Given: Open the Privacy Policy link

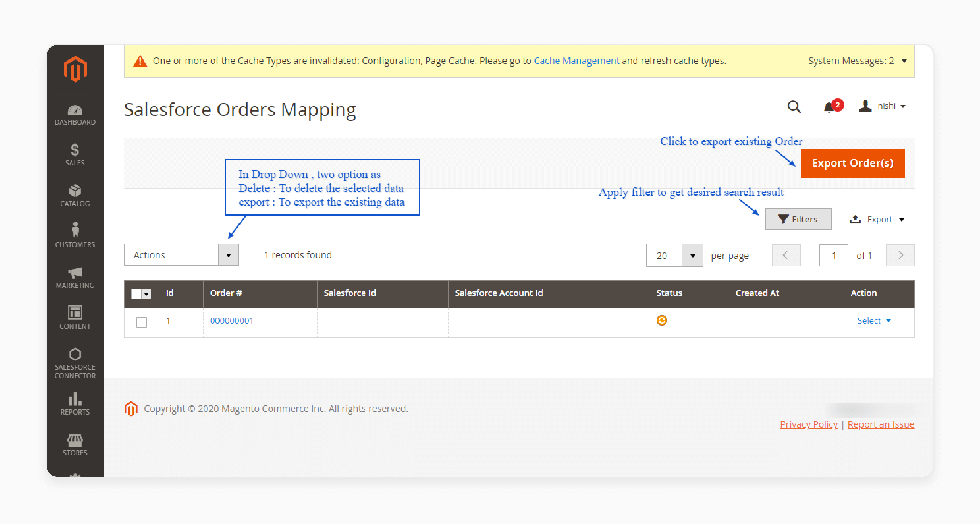Looking at the screenshot, I should point(808,425).
